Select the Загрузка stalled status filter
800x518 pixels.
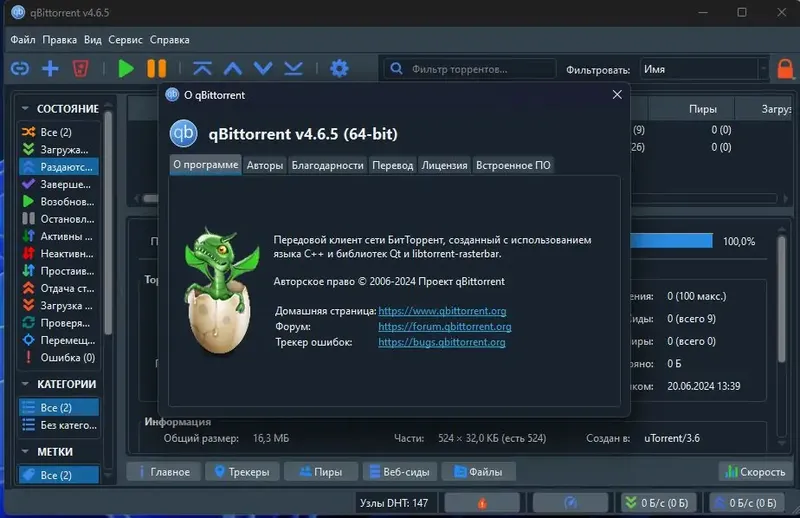click(x=59, y=306)
